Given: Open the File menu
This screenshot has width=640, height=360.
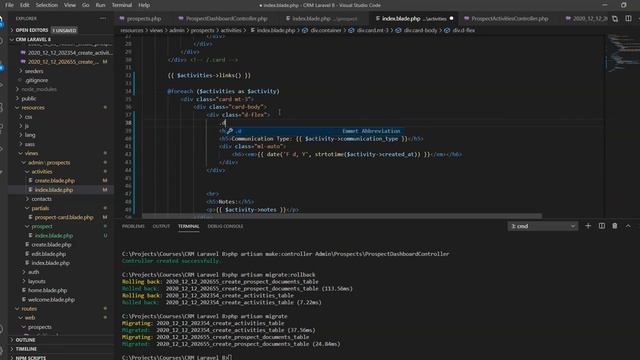Looking at the screenshot, I should click(9, 5).
